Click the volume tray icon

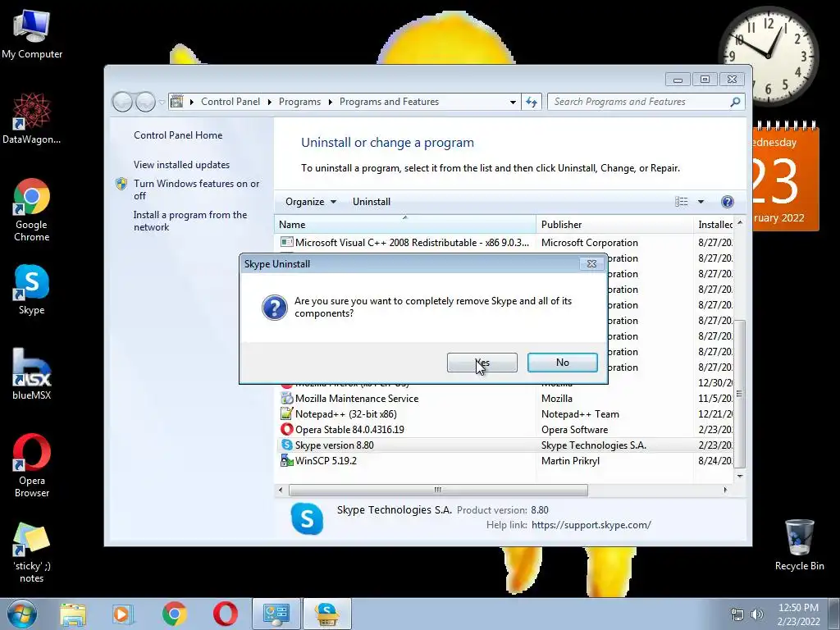coord(757,614)
